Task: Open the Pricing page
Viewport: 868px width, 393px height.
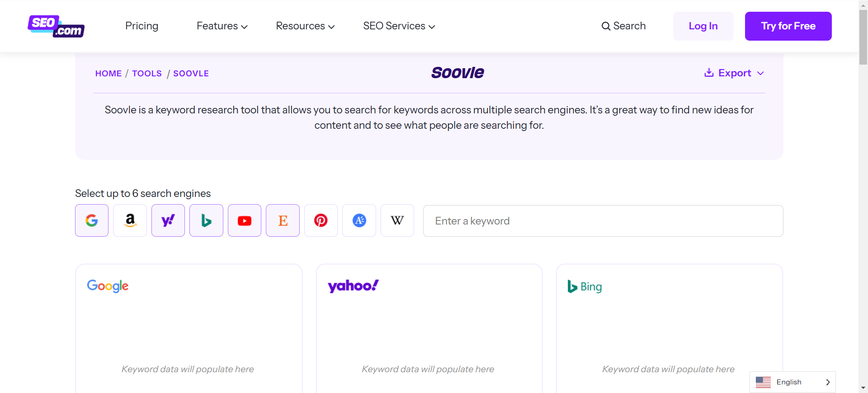Action: click(142, 26)
